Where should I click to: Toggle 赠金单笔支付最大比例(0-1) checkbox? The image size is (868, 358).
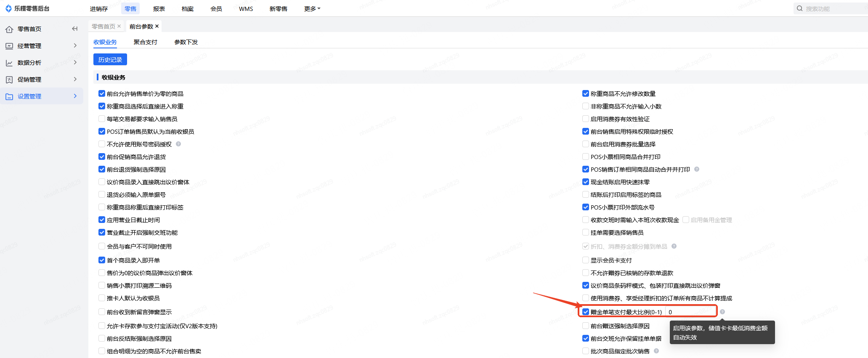[586, 312]
